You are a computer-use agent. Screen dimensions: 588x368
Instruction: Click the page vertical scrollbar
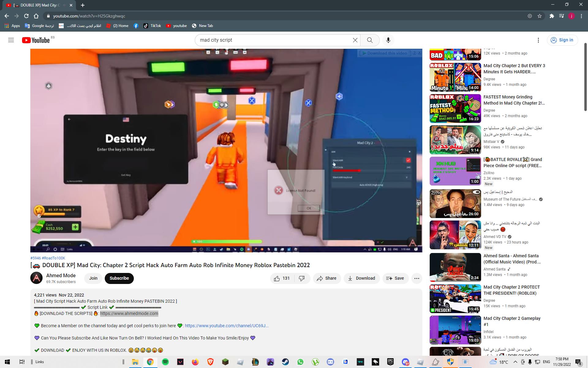(x=585, y=77)
